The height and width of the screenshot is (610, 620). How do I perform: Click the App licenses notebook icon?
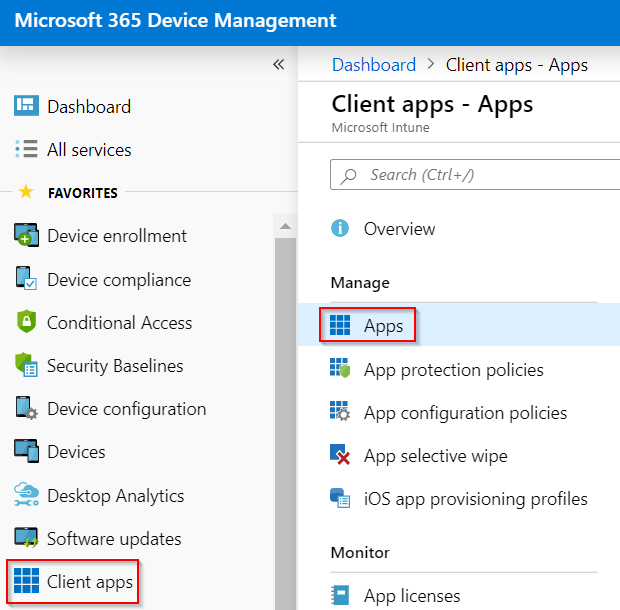click(340, 595)
